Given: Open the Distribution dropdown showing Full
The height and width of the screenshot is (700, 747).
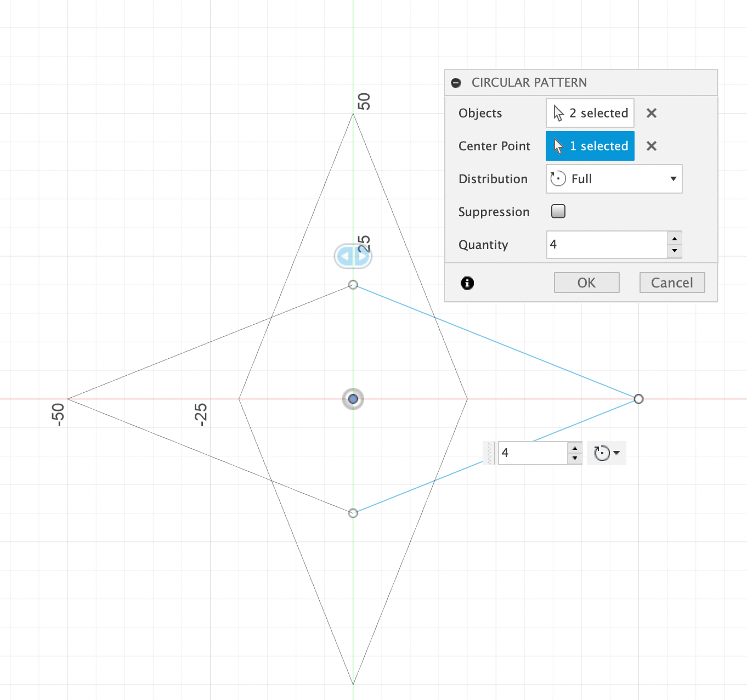Looking at the screenshot, I should [614, 179].
